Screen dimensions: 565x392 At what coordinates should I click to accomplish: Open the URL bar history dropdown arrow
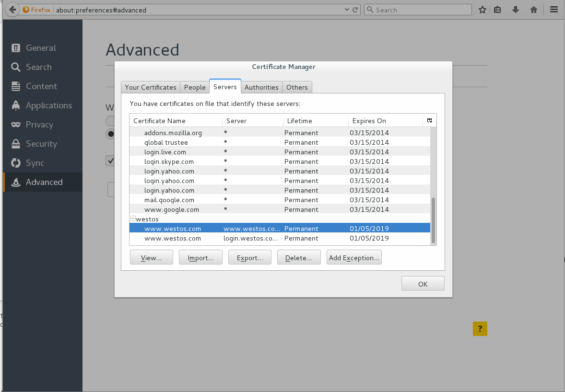(x=347, y=10)
